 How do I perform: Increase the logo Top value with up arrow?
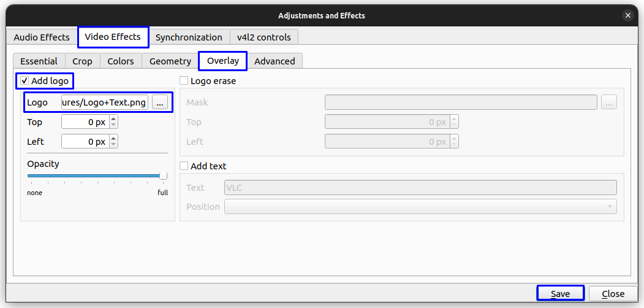tap(113, 119)
